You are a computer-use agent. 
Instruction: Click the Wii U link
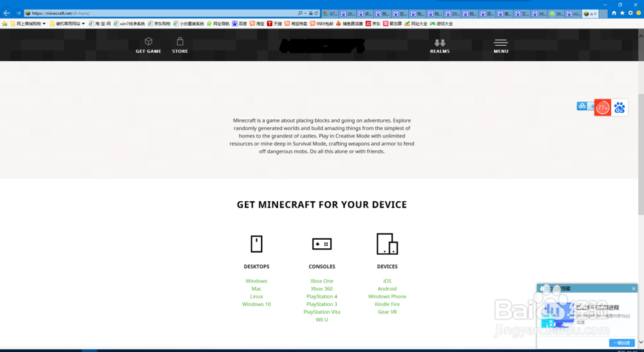321,320
